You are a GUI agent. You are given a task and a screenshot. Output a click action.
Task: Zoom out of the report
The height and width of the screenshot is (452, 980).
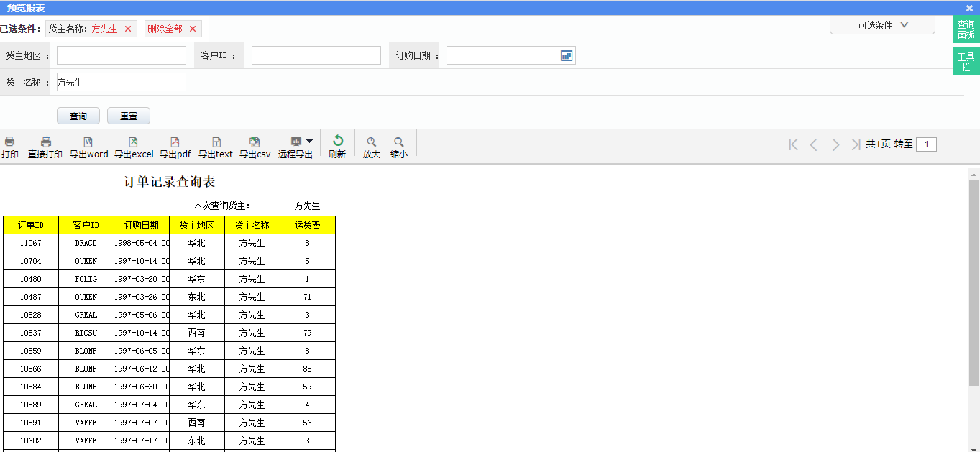398,142
